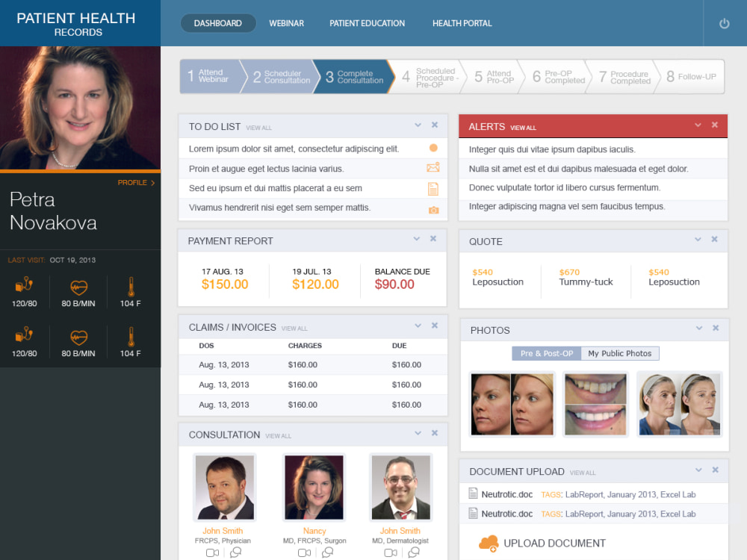Open the face before-after photo thumbnail
Viewport: 747px width, 560px height.
point(512,404)
